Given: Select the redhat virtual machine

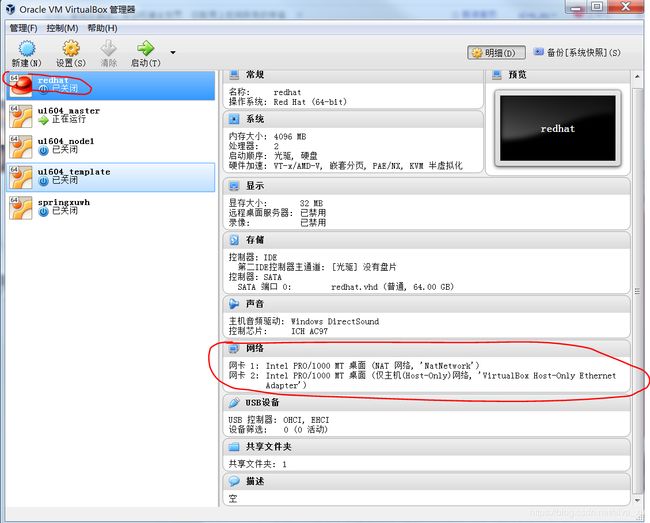Looking at the screenshot, I should point(111,85).
